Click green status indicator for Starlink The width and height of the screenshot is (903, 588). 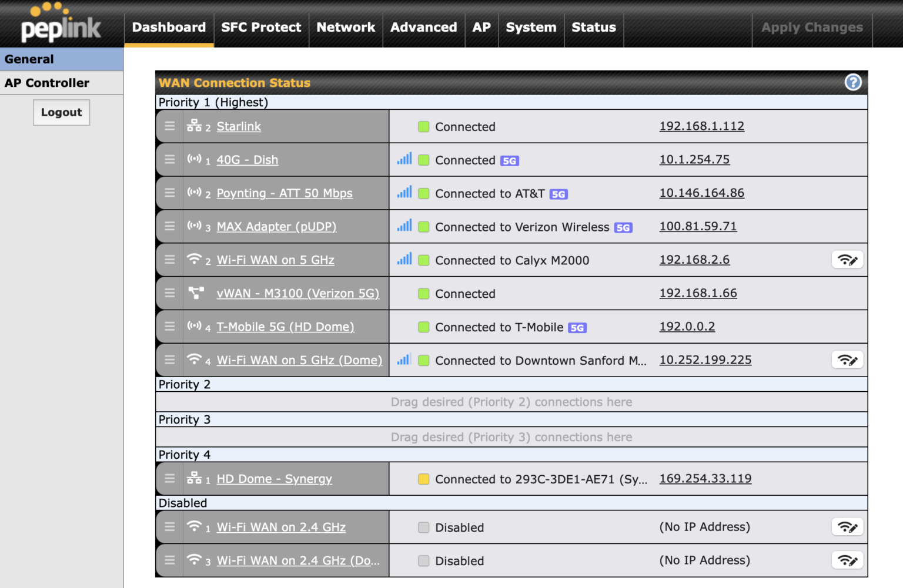[424, 126]
